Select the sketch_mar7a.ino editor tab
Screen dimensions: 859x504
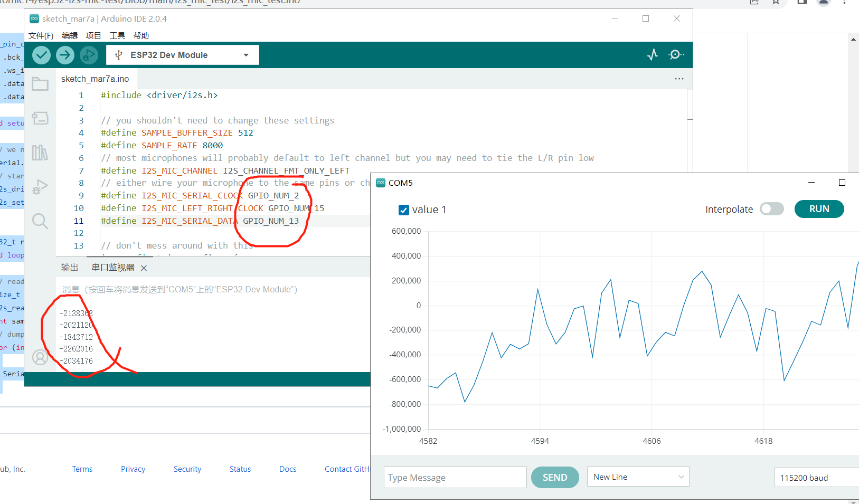tap(95, 79)
